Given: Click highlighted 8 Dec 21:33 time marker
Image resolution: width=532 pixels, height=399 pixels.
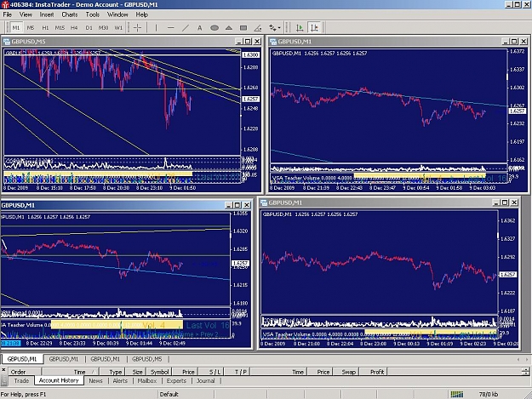Looking at the screenshot, I should click(x=10, y=344).
